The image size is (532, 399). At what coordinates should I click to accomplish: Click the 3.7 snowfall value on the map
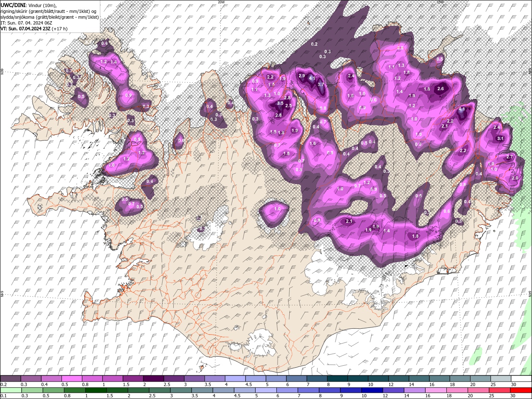click(321, 84)
